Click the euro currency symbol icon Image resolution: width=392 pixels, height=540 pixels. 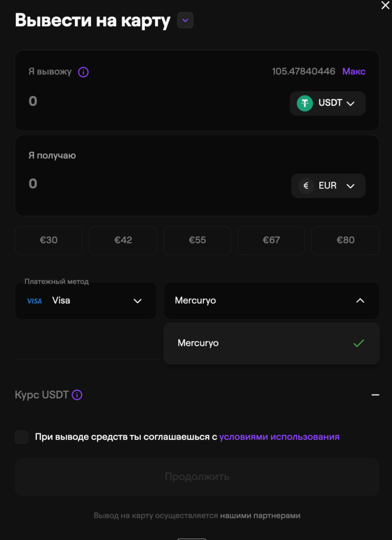[306, 186]
